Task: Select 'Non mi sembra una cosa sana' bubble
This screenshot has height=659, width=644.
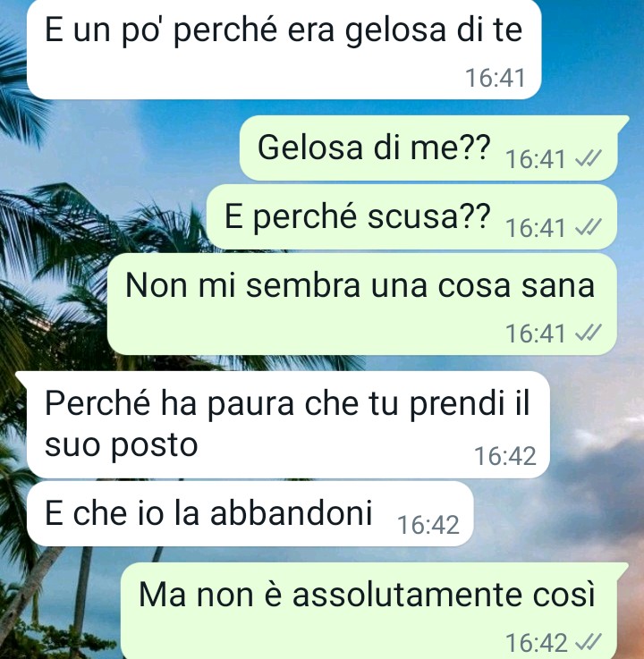Action: click(x=362, y=304)
